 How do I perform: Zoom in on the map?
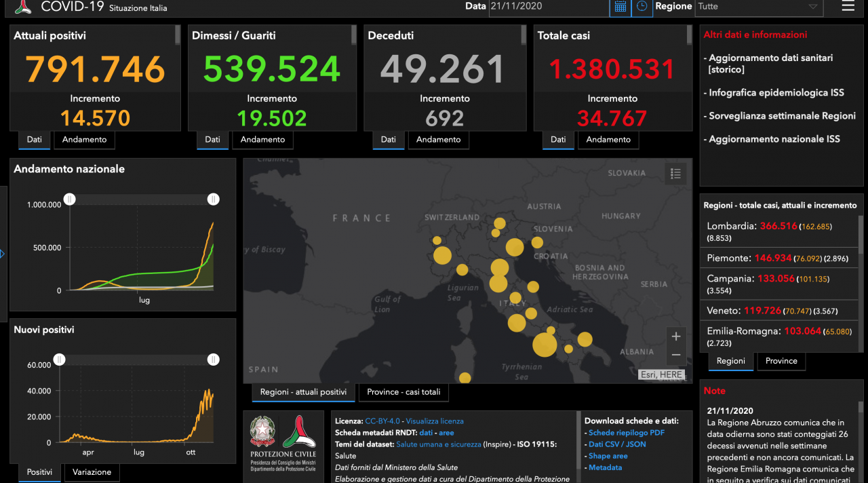coord(675,336)
